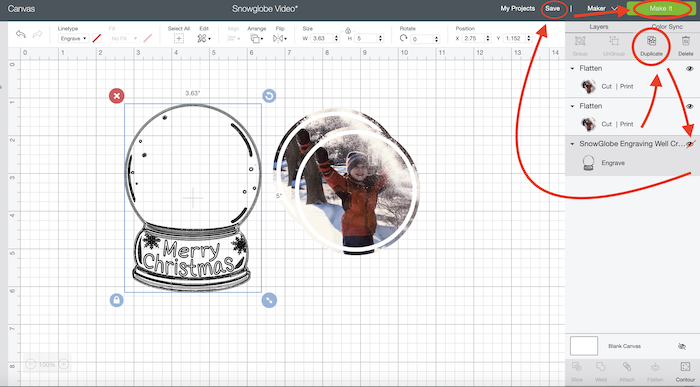Click the lock aspect handle on snowglobe
The image size is (700, 387).
117,300
